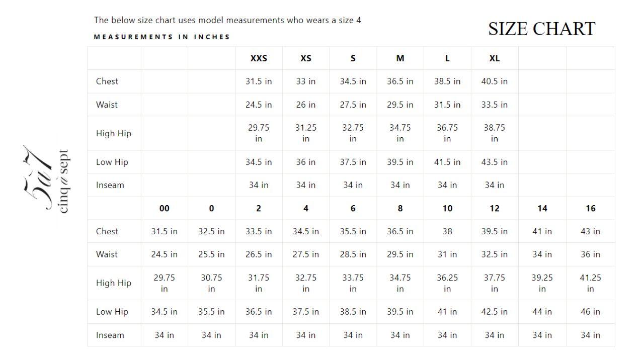
Task: Click the SIZE CHART heading
Action: [541, 29]
